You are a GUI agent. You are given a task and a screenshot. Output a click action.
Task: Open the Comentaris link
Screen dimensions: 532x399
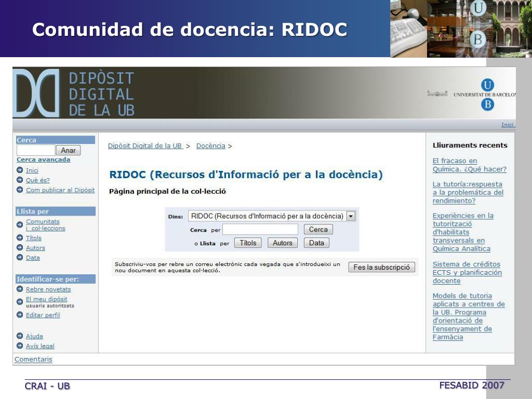pyautogui.click(x=33, y=359)
